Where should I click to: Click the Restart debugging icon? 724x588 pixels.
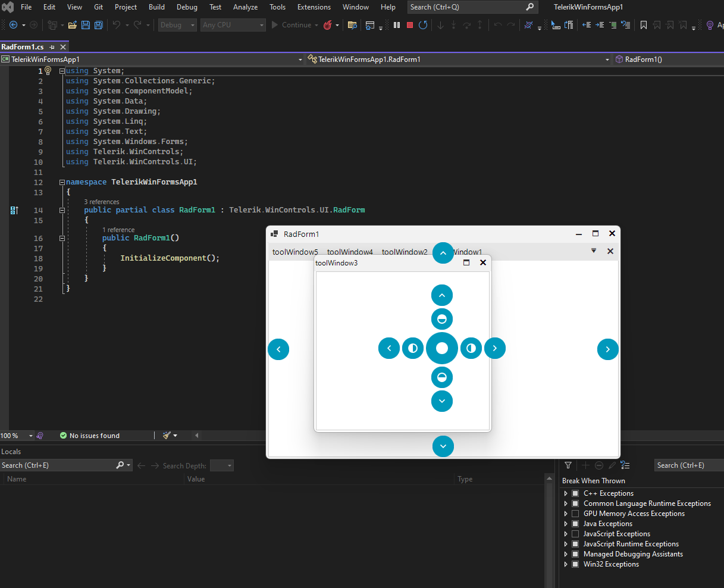click(x=423, y=25)
